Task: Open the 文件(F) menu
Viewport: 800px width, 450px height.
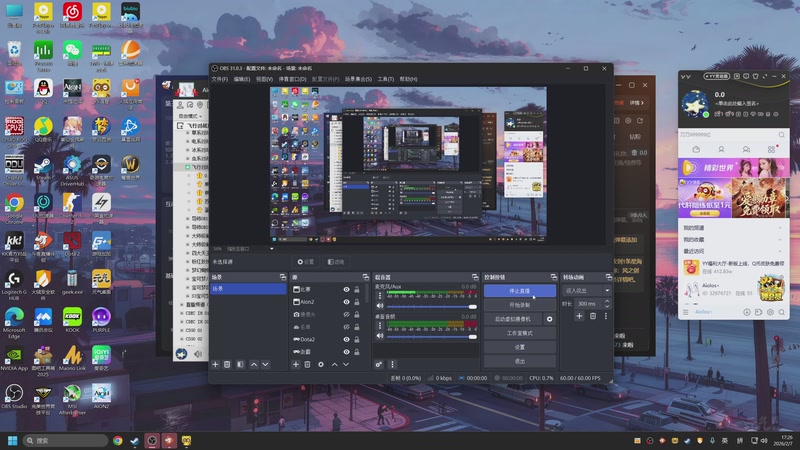Action: (x=219, y=78)
